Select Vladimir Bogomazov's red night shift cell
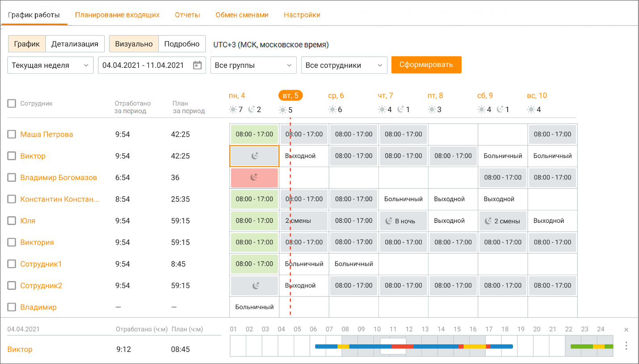The height and width of the screenshot is (364, 639). tap(254, 177)
